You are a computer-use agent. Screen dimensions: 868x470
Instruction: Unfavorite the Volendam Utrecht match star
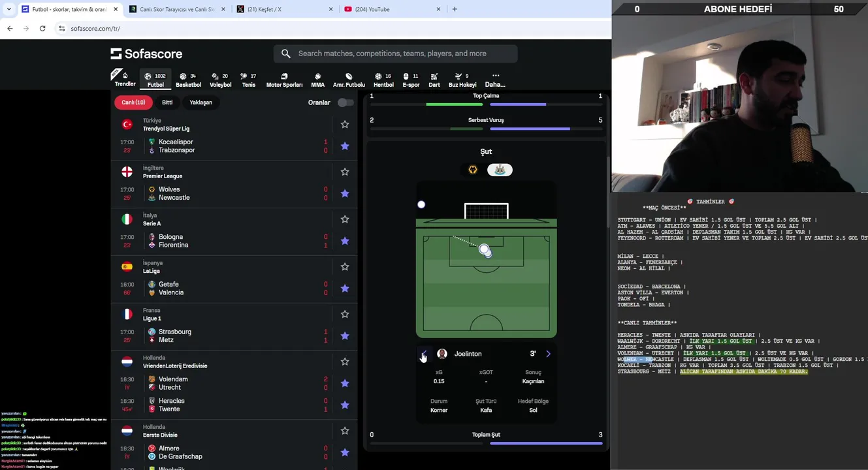pos(345,383)
